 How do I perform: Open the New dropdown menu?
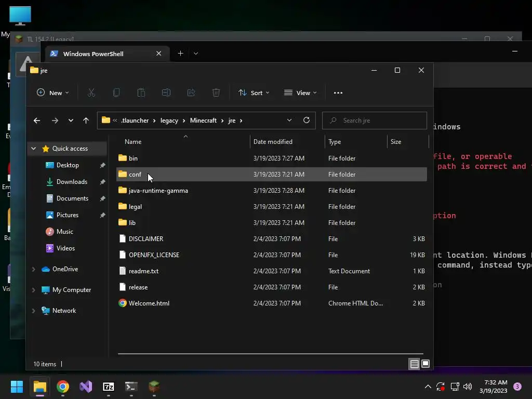(x=52, y=92)
